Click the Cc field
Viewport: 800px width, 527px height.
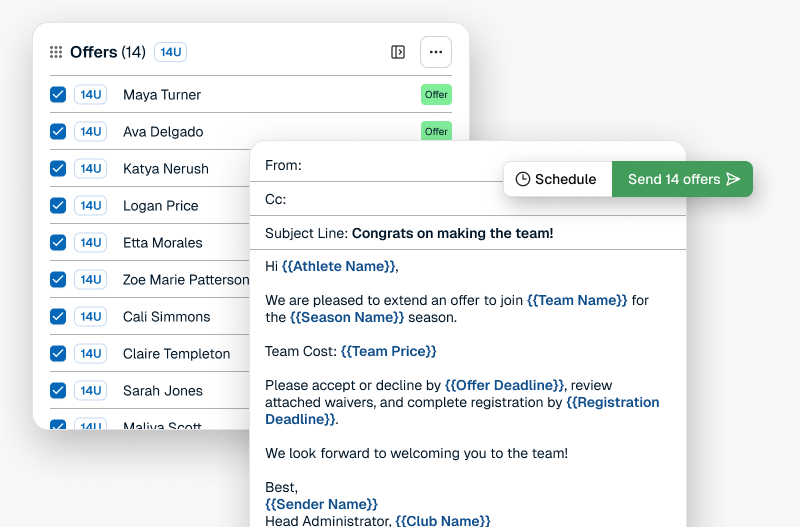coord(468,199)
